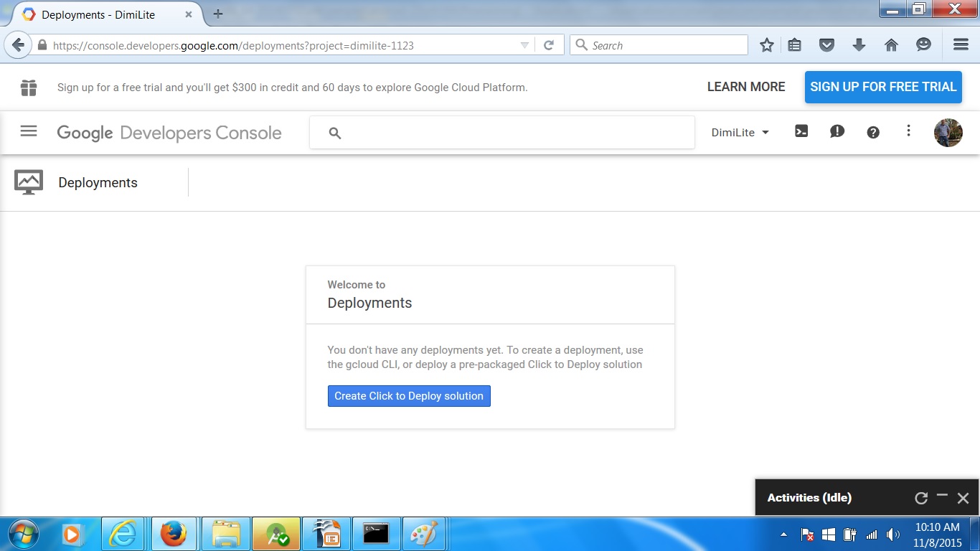Open Android Studio taskbar icon
The width and height of the screenshot is (980, 551).
tap(276, 534)
